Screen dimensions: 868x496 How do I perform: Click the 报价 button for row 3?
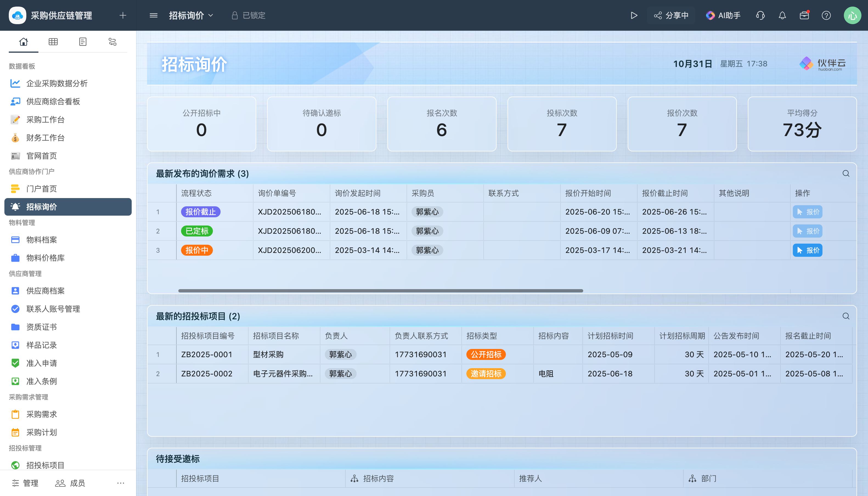pos(807,250)
